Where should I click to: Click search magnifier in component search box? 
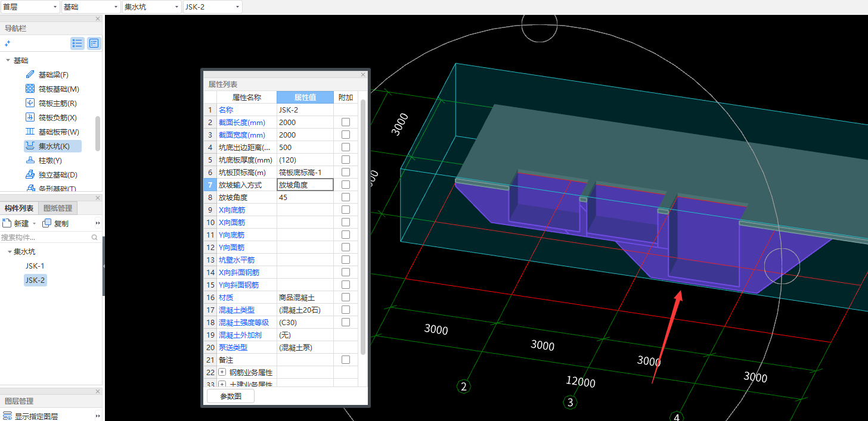pyautogui.click(x=94, y=237)
